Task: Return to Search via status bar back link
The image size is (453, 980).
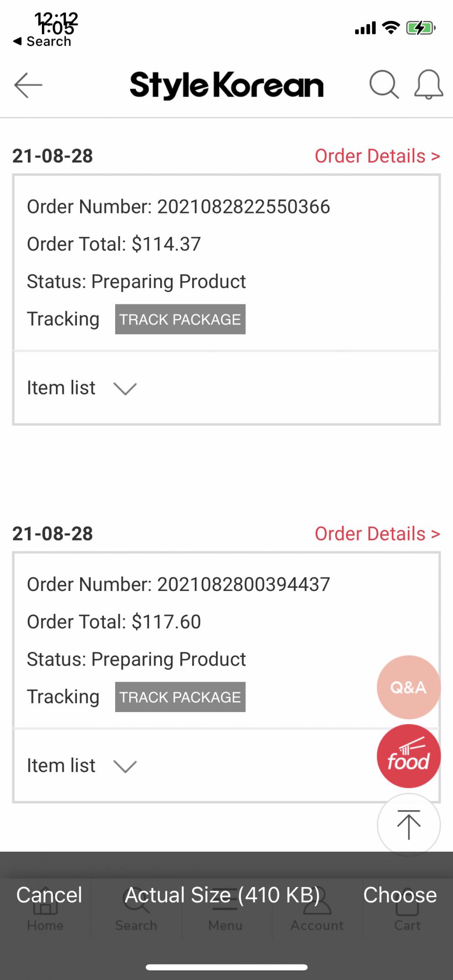Action: click(42, 41)
